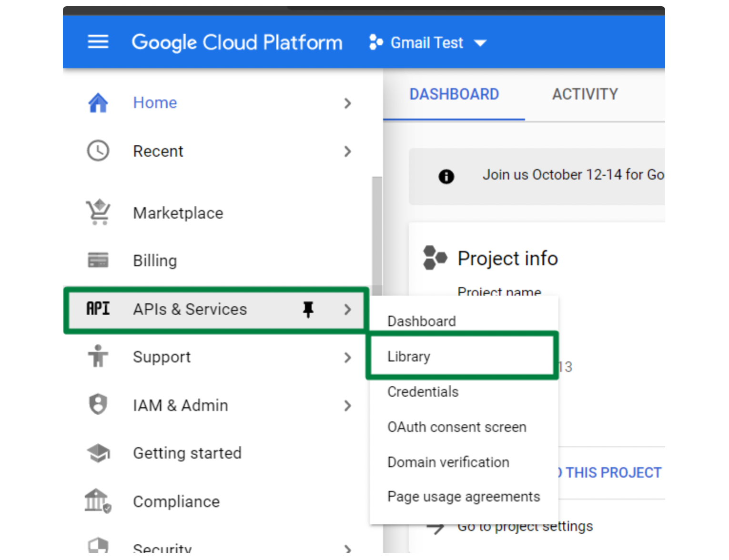Open Recent in the sidebar
Screen dimensions: 729x560
158,151
